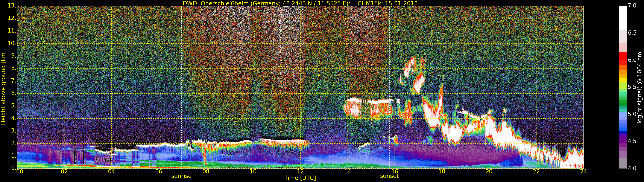This screenshot has height=182, width=644.
Task: Click the 08 tick label on the time axis
Action: (206, 172)
